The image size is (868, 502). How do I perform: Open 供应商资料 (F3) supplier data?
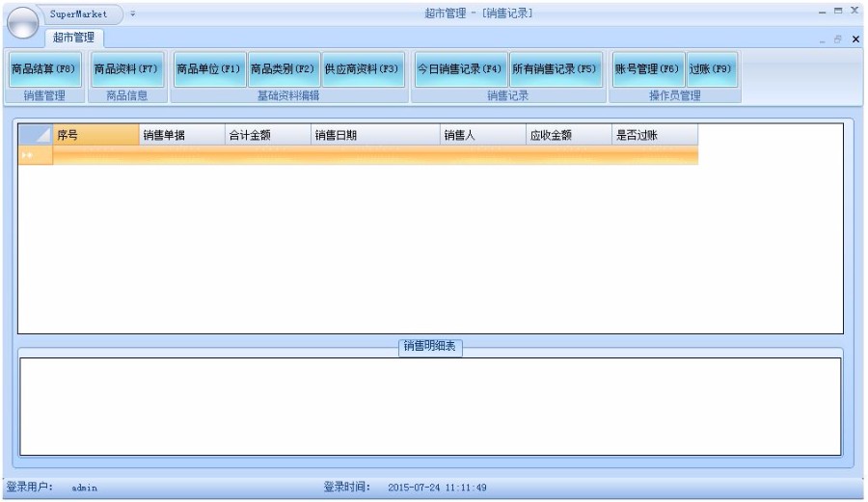(363, 69)
